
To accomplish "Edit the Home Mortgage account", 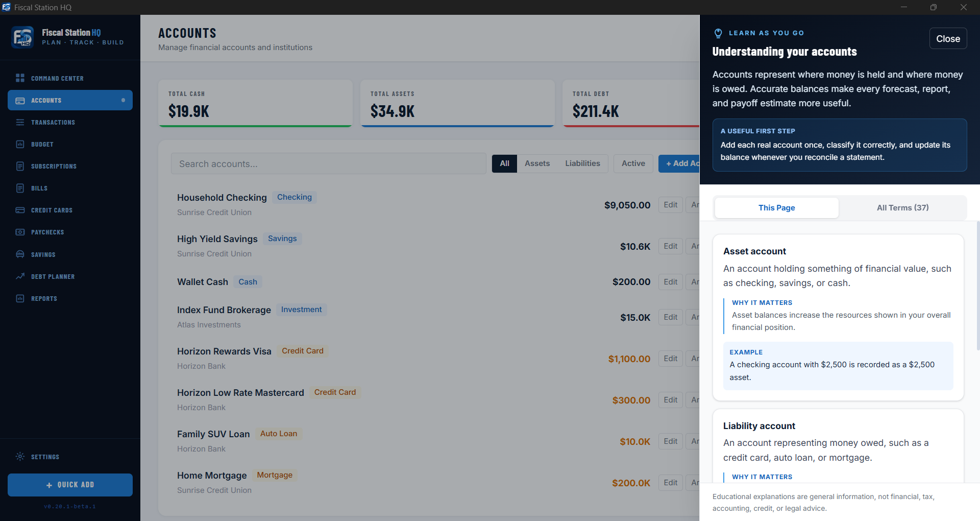I will click(670, 483).
